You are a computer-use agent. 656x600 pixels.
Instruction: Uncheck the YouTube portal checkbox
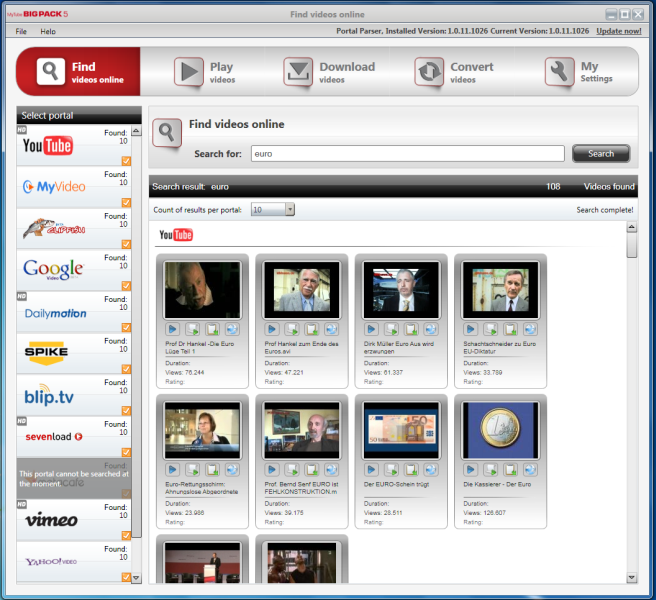(x=126, y=161)
